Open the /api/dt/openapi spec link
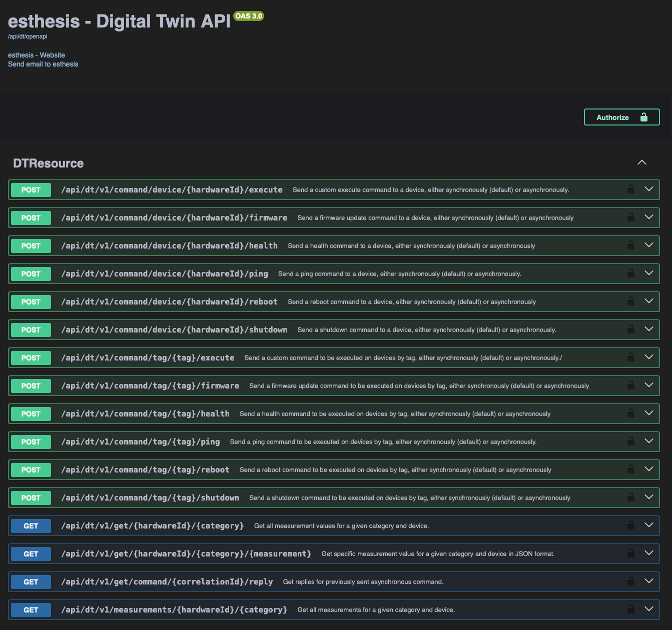 (x=28, y=36)
